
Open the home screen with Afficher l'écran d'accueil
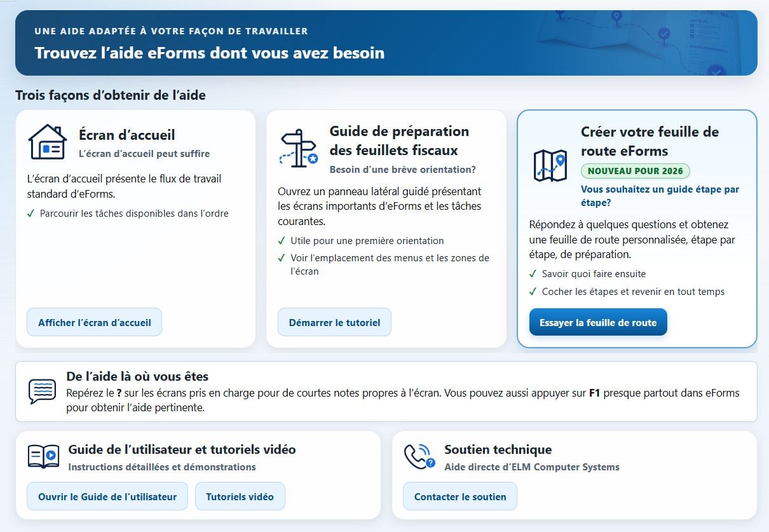tap(95, 322)
